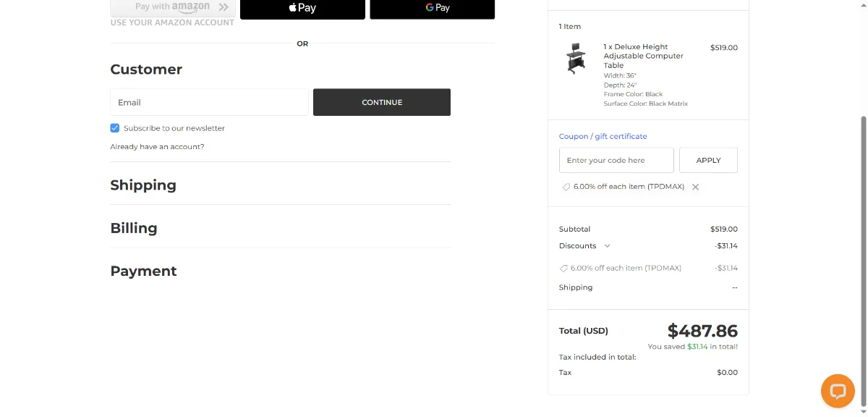Screen dimensions: 868x417
Task: Uncheck Subscribe to our newsletter
Action: (x=115, y=128)
